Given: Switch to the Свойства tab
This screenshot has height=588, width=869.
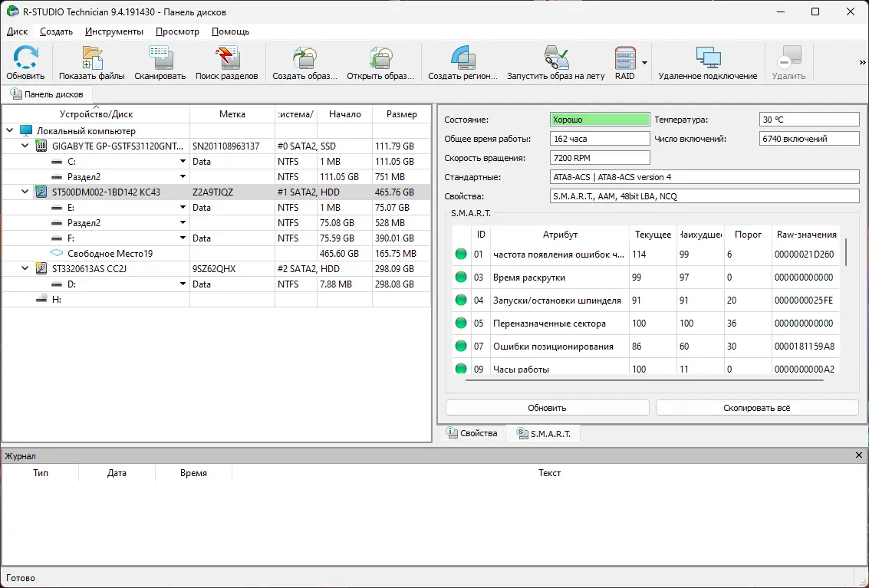Looking at the screenshot, I should pyautogui.click(x=472, y=434).
